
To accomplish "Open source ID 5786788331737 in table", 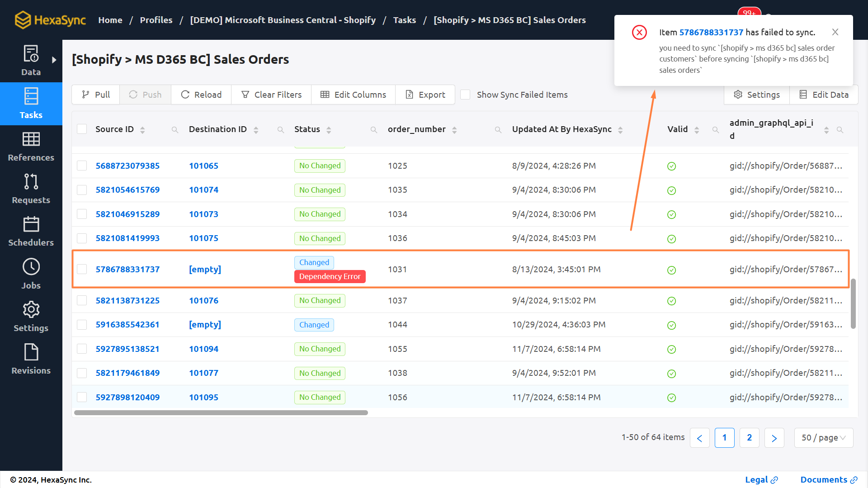I will tap(127, 269).
